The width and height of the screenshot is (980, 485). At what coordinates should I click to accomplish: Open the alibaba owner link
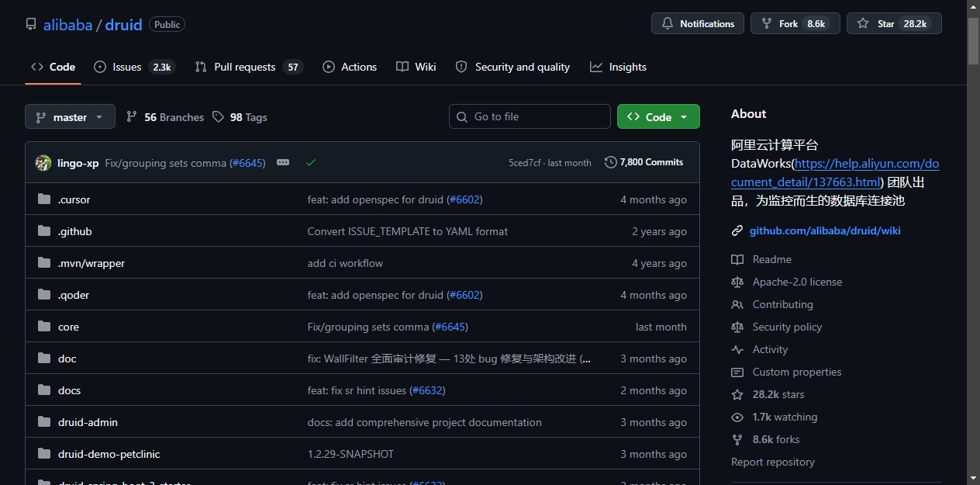pyautogui.click(x=67, y=25)
